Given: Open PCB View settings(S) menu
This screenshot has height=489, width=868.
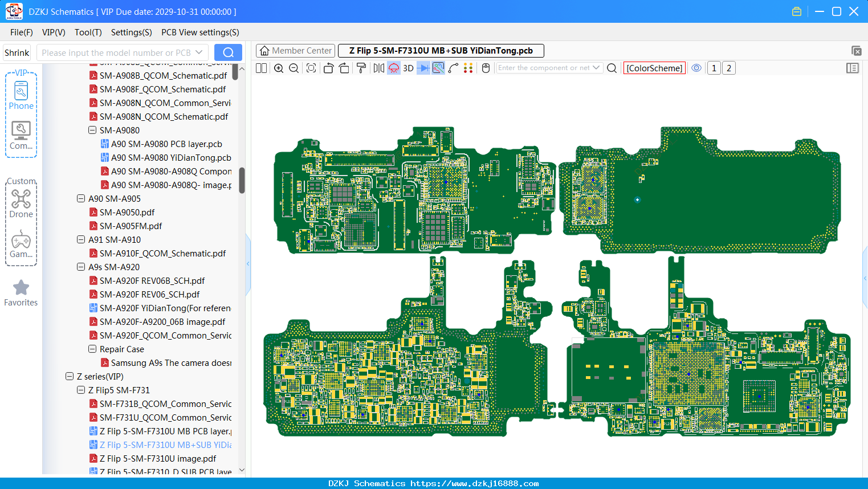Looking at the screenshot, I should tap(200, 32).
